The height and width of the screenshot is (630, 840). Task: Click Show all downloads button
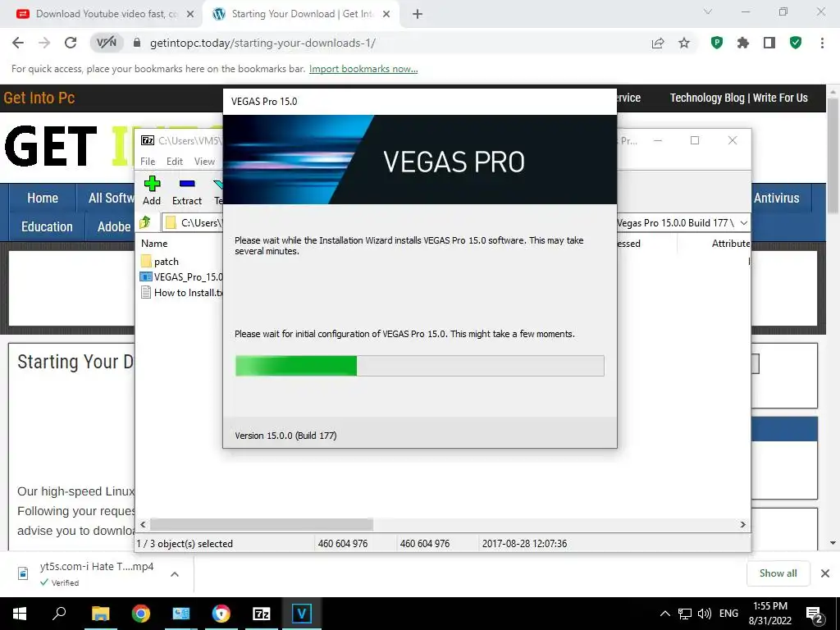778,573
